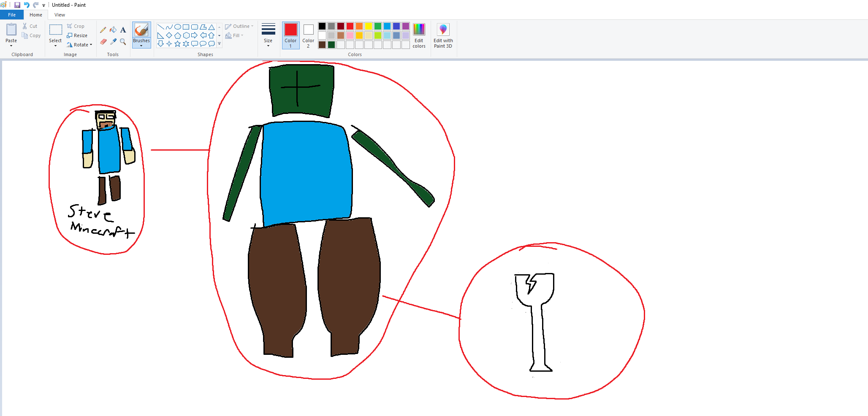Screen dimensions: 868x416
Task: Undo the last action
Action: click(27, 5)
